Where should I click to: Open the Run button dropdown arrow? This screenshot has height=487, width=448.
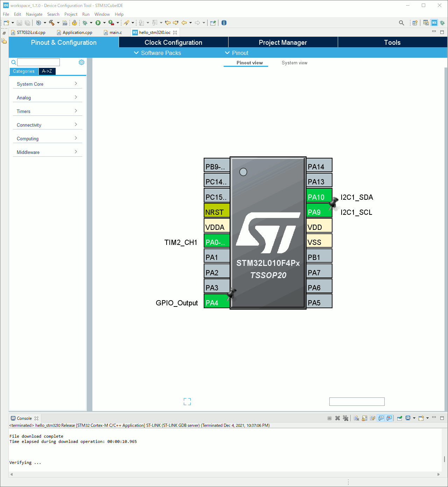point(104,23)
